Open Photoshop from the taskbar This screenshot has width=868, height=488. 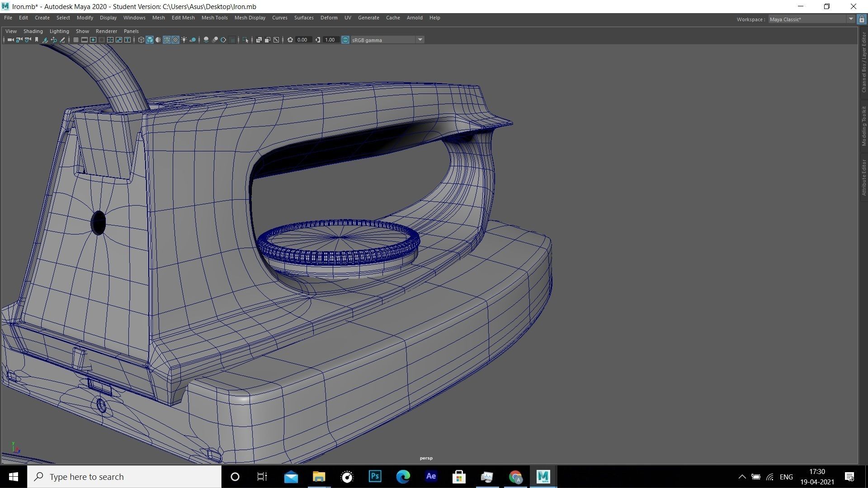pyautogui.click(x=375, y=476)
